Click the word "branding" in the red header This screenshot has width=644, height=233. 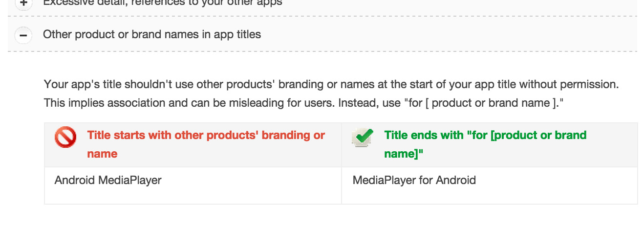point(286,135)
